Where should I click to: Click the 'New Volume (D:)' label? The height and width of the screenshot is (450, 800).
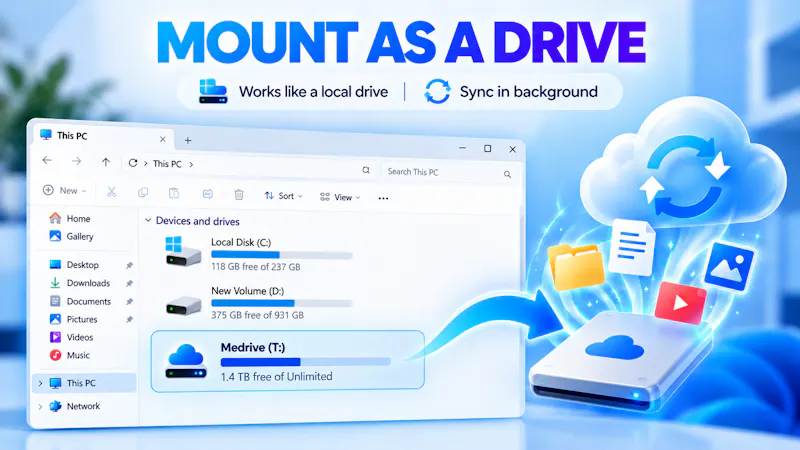(x=247, y=291)
